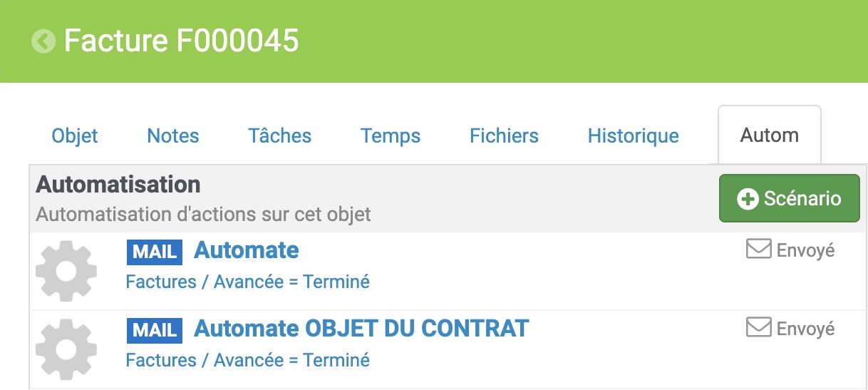This screenshot has width=868, height=390.
Task: Click the Envoyé status on the OBJET DU CONTRAT row
Action: click(x=805, y=329)
